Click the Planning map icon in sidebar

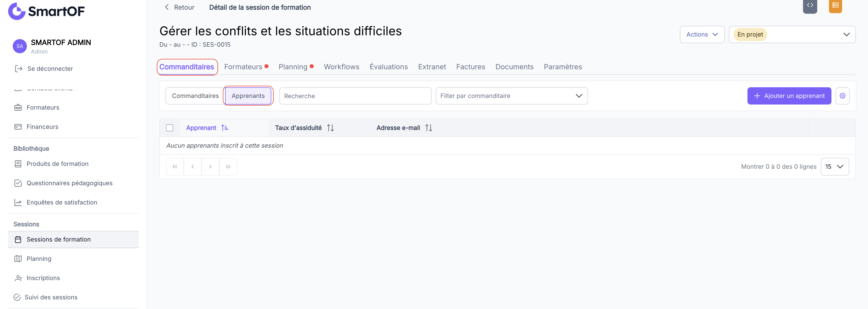tap(18, 259)
